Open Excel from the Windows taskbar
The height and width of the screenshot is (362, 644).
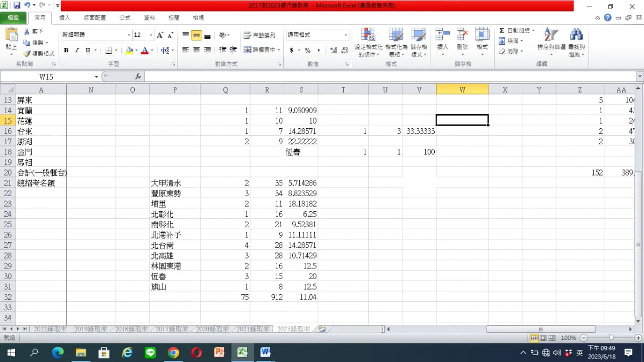tap(242, 352)
